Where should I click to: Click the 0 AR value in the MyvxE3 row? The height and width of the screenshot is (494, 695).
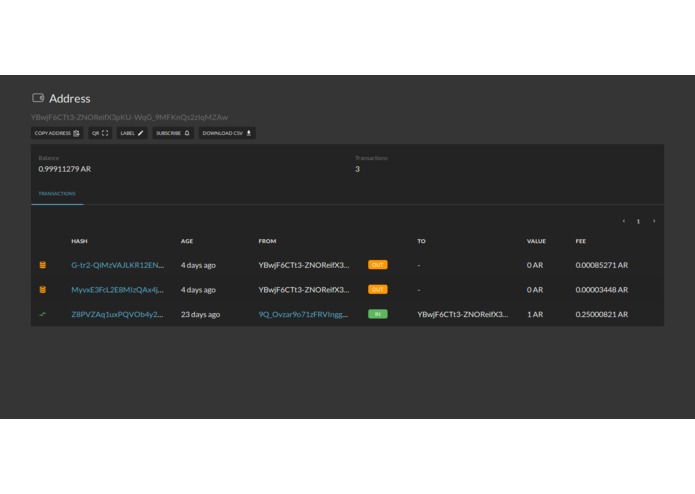pyautogui.click(x=535, y=290)
